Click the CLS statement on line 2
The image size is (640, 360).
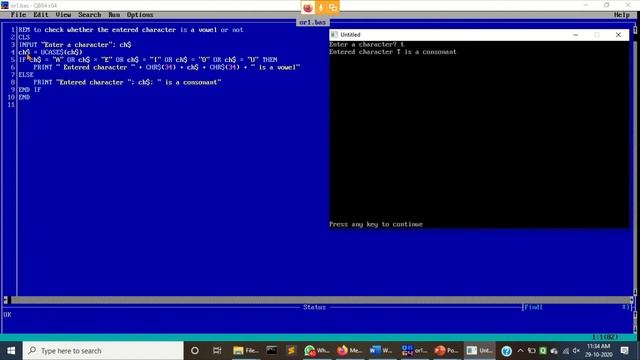[x=24, y=37]
